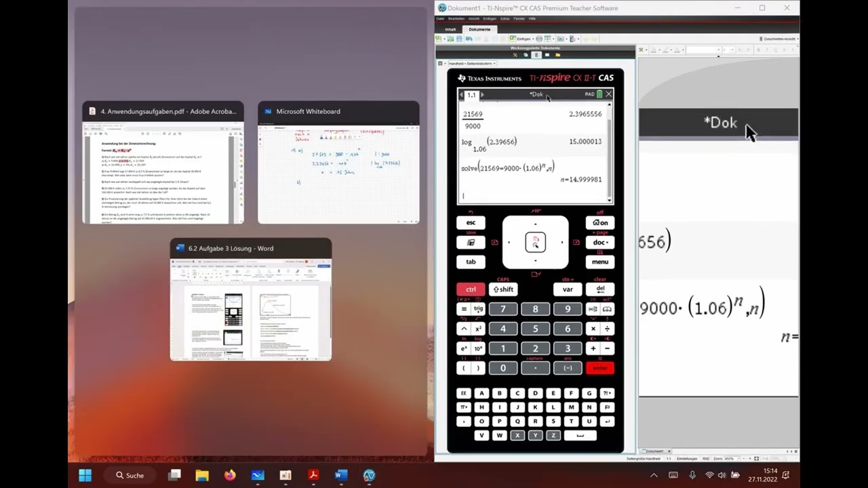The image size is (868, 488).
Task: Click the π key on the letter keypad
Action: point(464,407)
